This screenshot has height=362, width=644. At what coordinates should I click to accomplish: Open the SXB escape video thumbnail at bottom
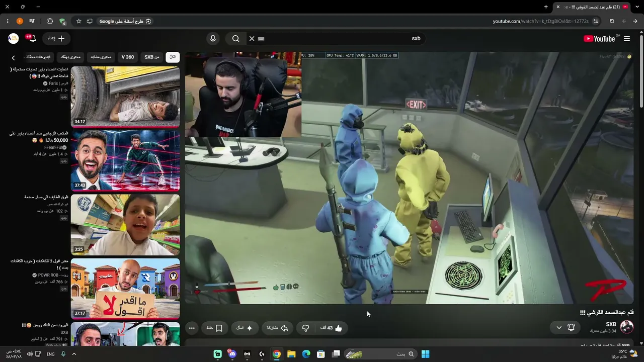pyautogui.click(x=125, y=334)
